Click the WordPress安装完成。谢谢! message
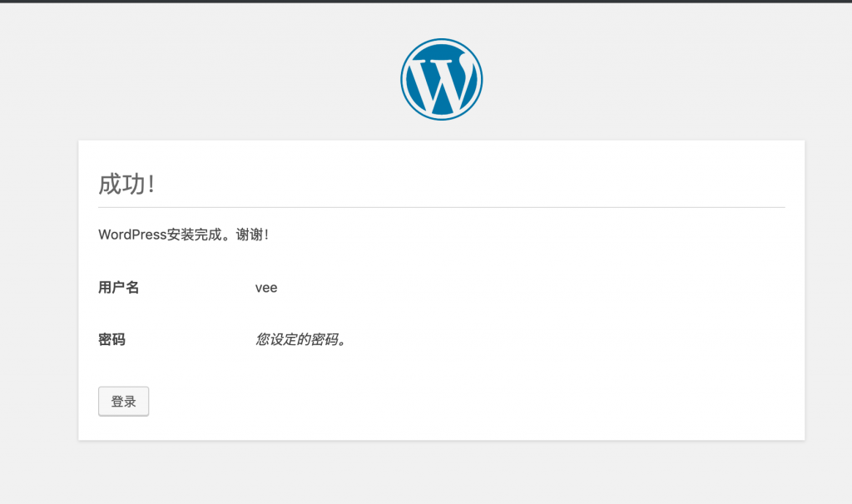 (183, 235)
